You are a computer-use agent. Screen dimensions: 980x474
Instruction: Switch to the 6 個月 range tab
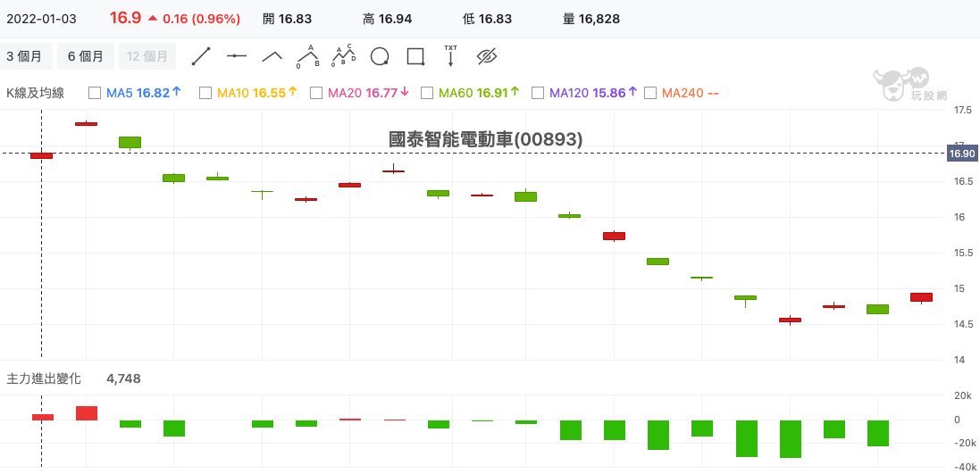click(86, 56)
